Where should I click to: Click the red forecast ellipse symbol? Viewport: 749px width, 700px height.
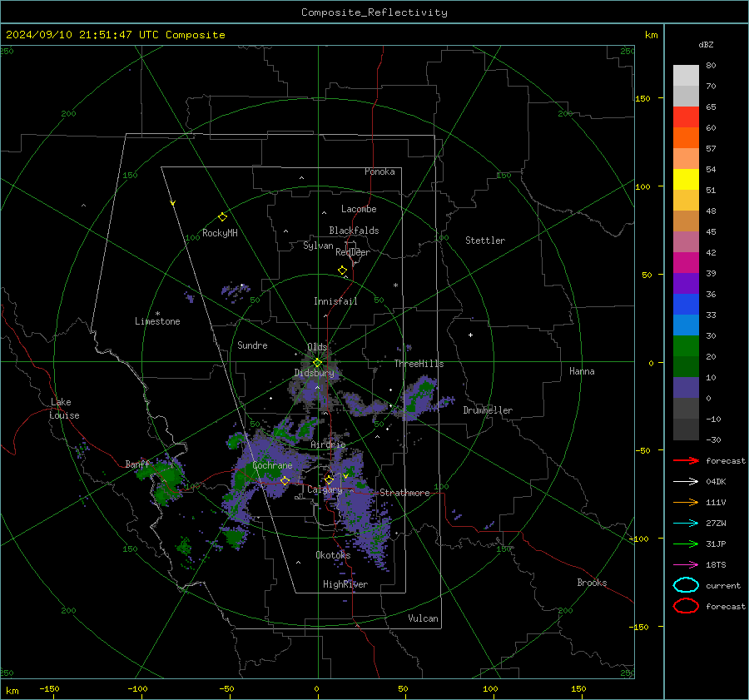click(686, 606)
